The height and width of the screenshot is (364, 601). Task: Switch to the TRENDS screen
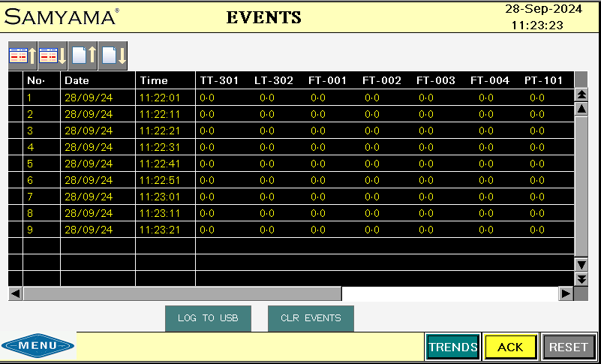pyautogui.click(x=453, y=347)
